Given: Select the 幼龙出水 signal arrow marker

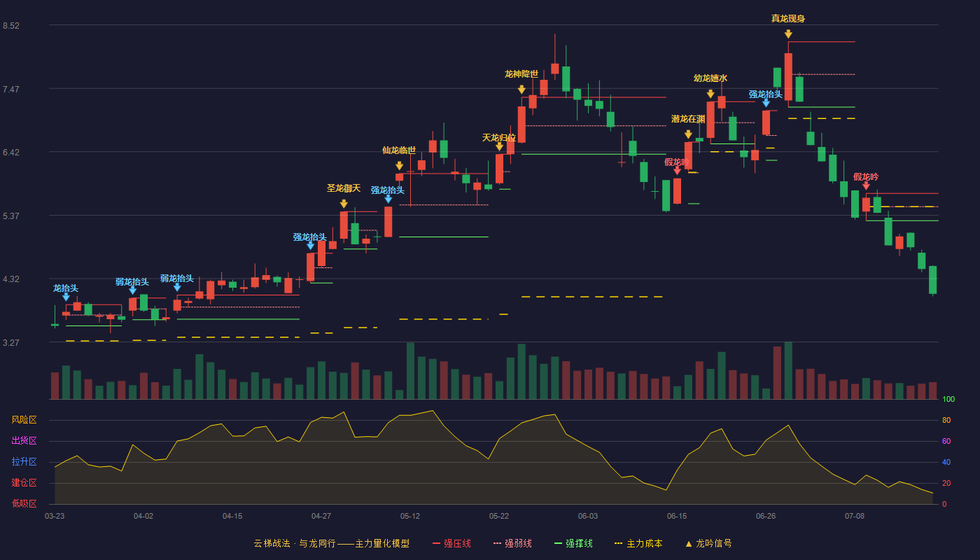Looking at the screenshot, I should (x=710, y=94).
